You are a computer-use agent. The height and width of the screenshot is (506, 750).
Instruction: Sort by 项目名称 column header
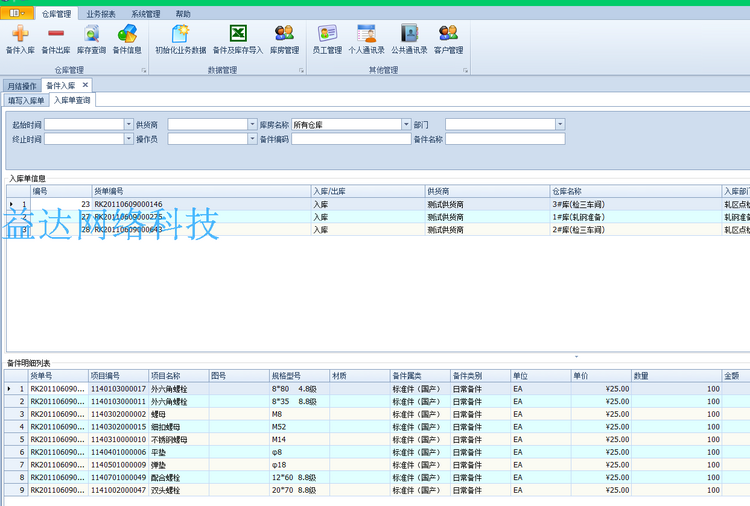tap(178, 376)
